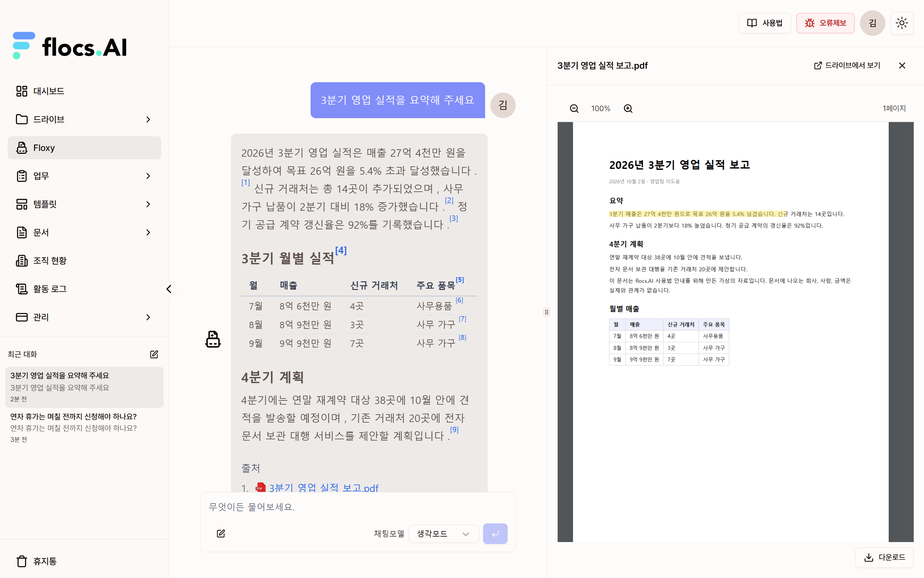Viewport: 924px width, 578px height.
Task: Zoom in the PDF preview
Action: coord(628,109)
